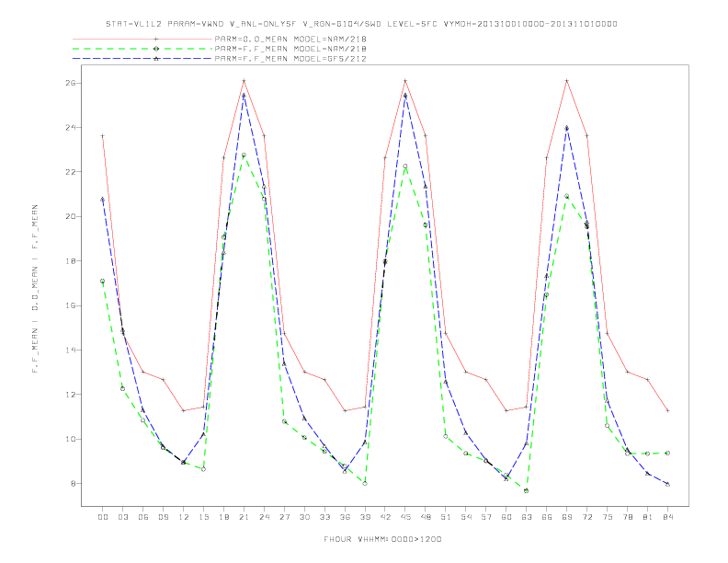
Task: Click green NAM peak marker at hour 45
Action: tap(405, 166)
